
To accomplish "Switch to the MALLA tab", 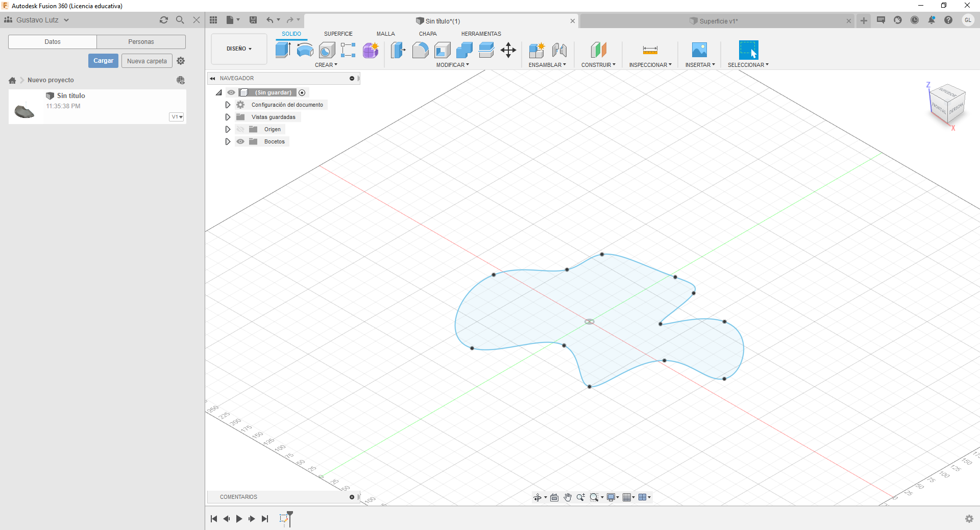I will pyautogui.click(x=386, y=34).
